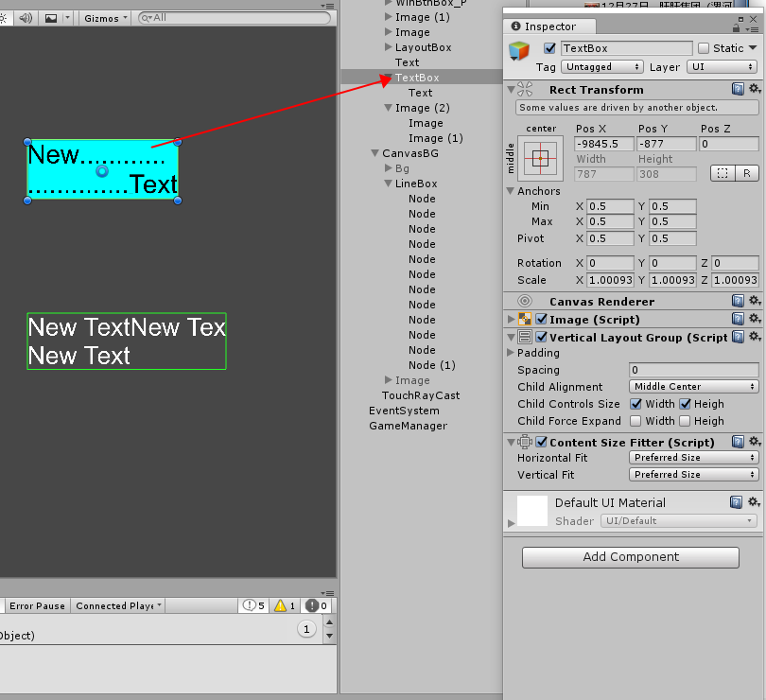Open Content Size Fitter settings gear

[756, 442]
